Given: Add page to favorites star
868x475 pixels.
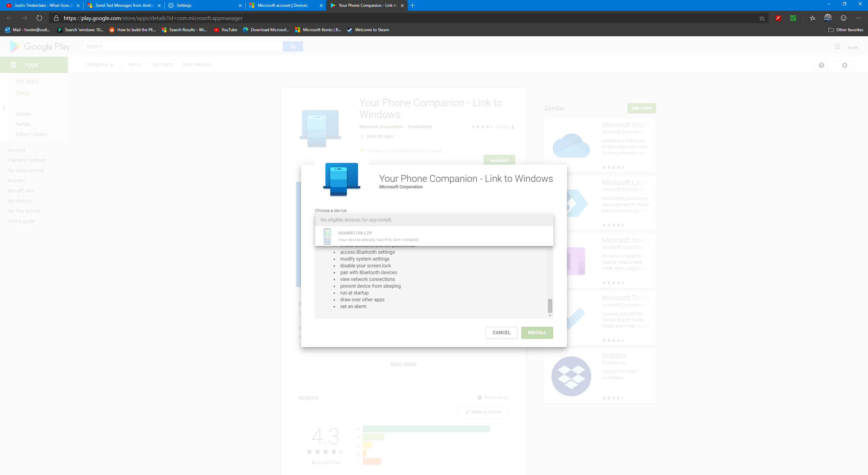Looking at the screenshot, I should [762, 18].
